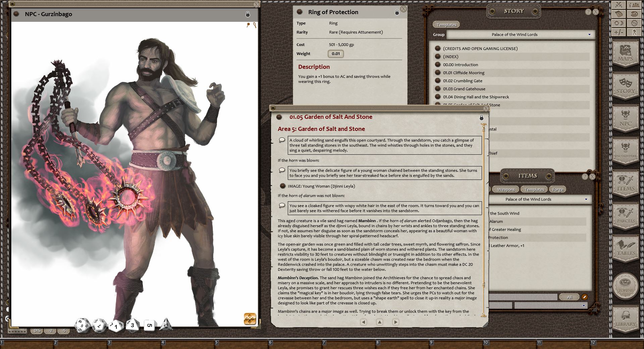Open the effects walking figure icon
The width and height of the screenshot is (644, 349).
pos(634,32)
